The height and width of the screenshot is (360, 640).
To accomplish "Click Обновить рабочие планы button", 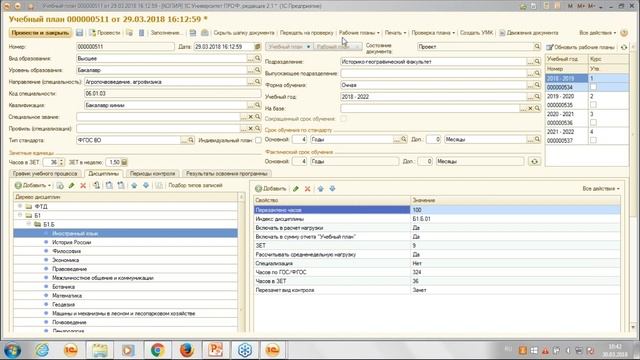I will 580,47.
